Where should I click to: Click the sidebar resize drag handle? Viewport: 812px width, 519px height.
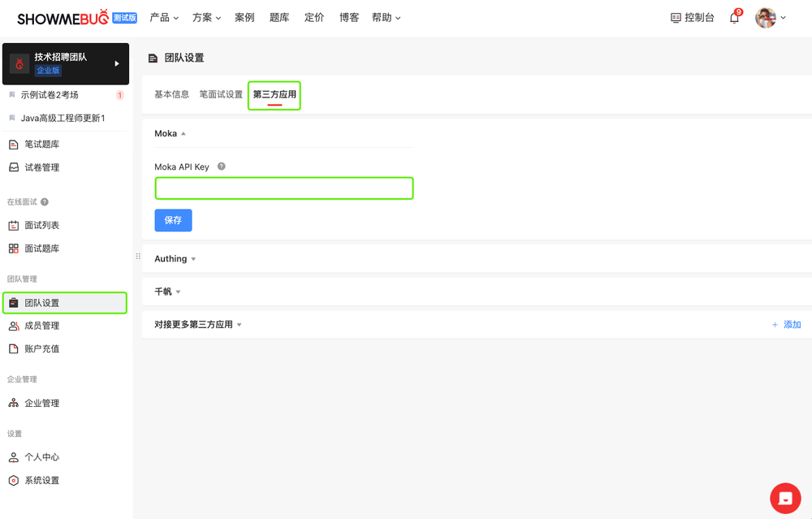click(137, 257)
